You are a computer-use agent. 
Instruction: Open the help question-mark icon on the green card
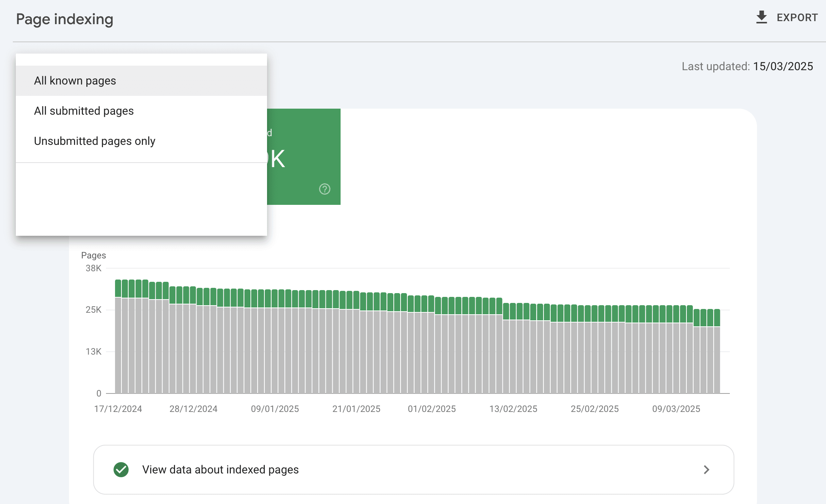point(324,189)
